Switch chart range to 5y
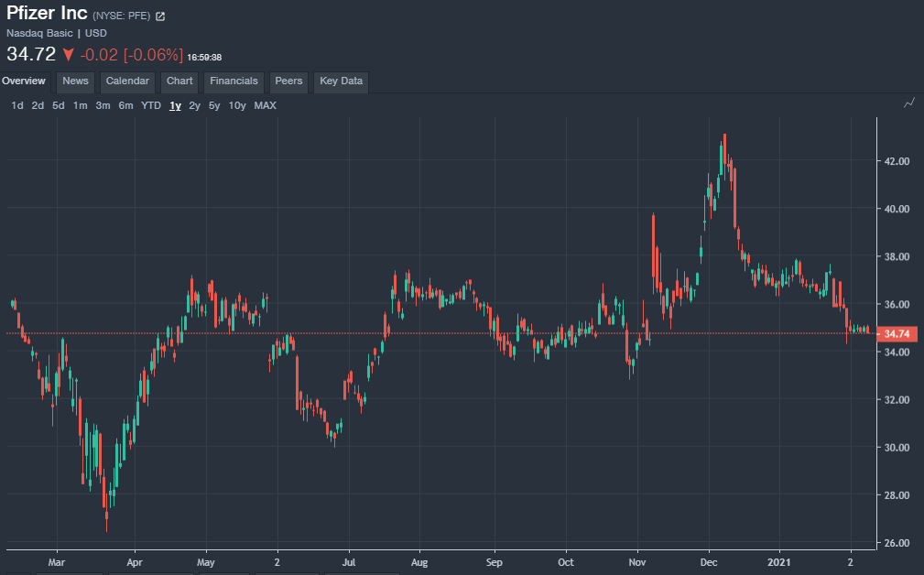 pos(214,105)
